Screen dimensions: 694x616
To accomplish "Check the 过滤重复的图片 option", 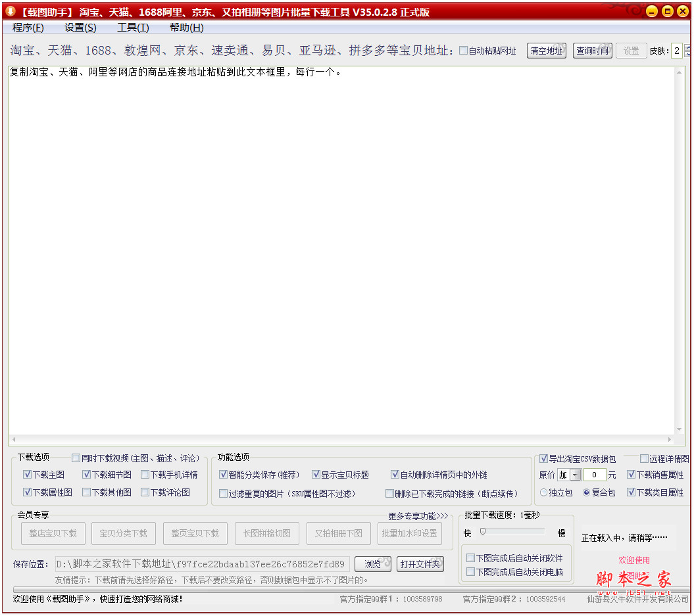I will (224, 492).
